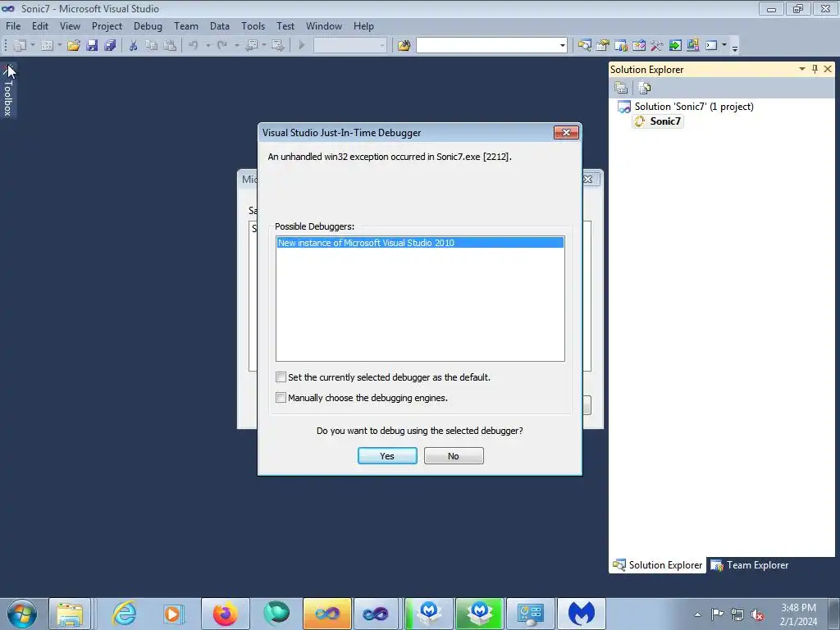Image resolution: width=840 pixels, height=630 pixels.
Task: Click the Start Debugging play icon
Action: tap(302, 46)
